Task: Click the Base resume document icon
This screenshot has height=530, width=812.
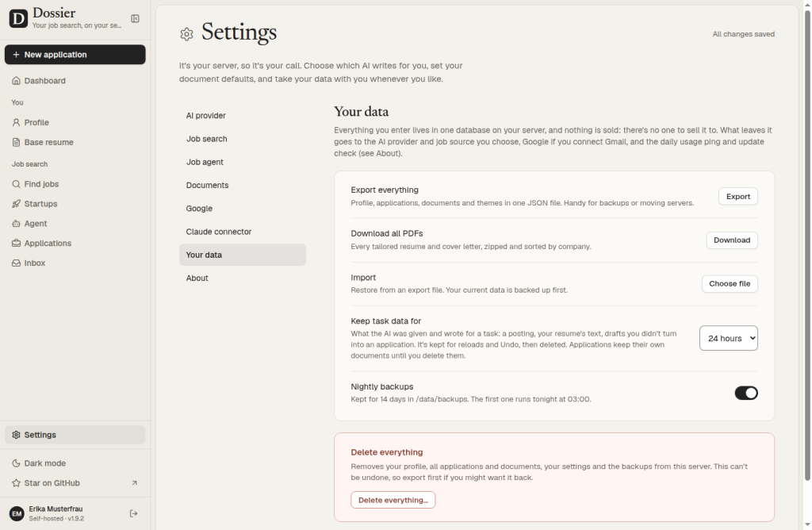Action: coord(16,142)
